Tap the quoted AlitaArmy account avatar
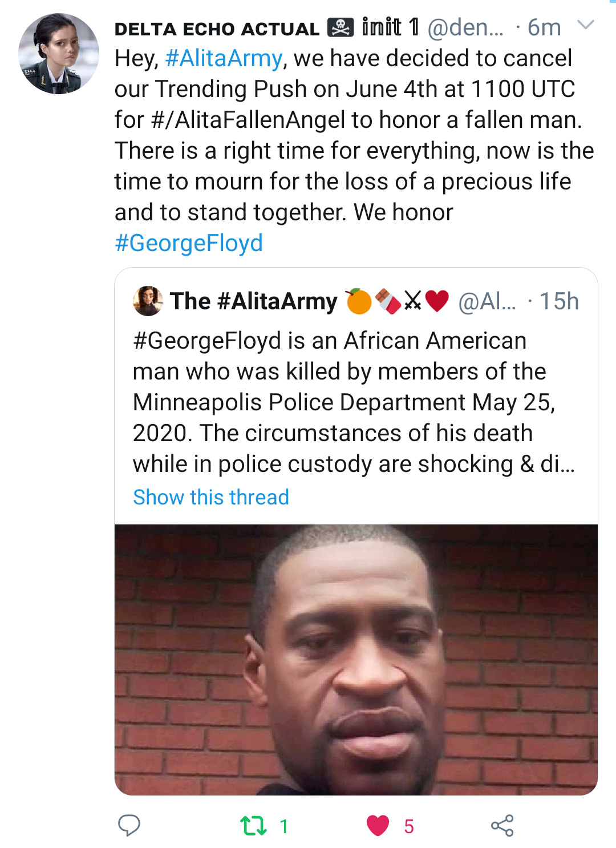 148,301
